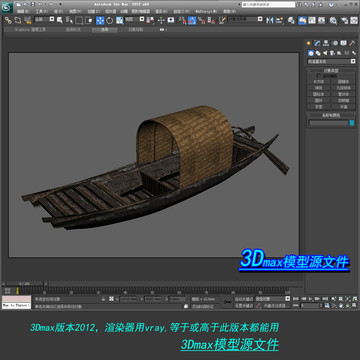Choose the Rectangular Selection Region tool
Viewport: 360px width, 360px height.
coord(79,20)
